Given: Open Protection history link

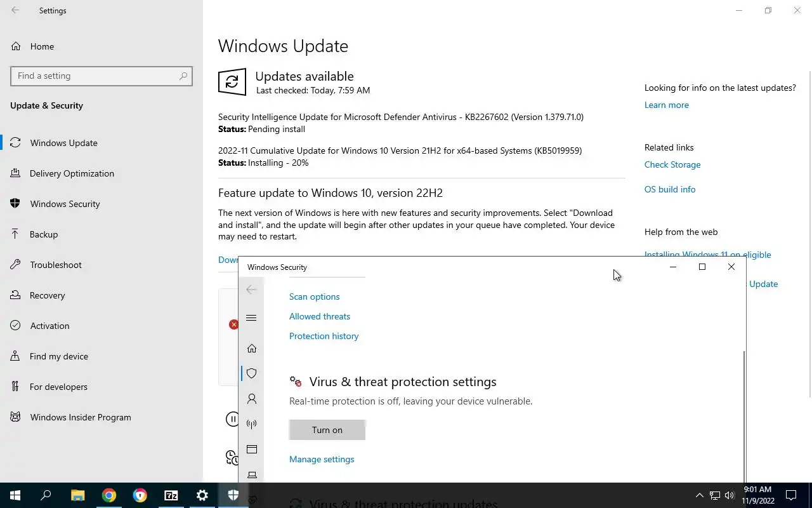Looking at the screenshot, I should pyautogui.click(x=324, y=336).
